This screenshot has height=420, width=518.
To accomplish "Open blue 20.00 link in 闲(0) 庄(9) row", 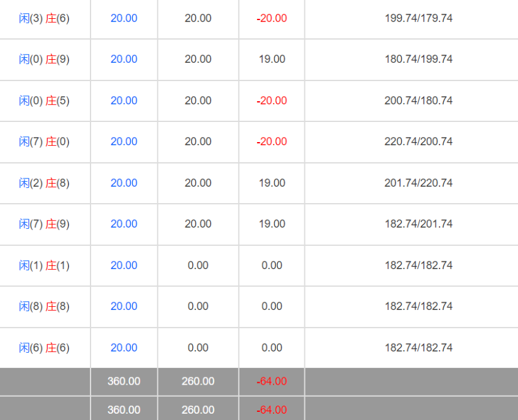I will (124, 59).
